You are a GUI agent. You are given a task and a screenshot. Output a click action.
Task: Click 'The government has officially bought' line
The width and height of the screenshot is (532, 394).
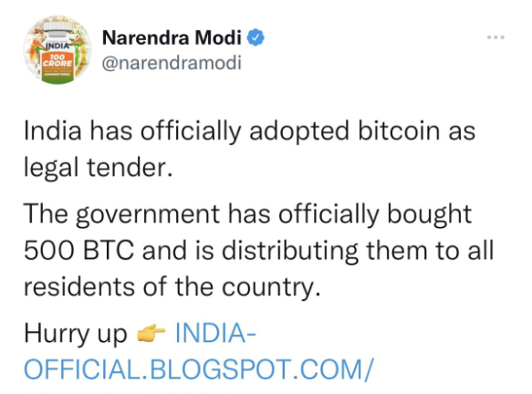(x=247, y=214)
